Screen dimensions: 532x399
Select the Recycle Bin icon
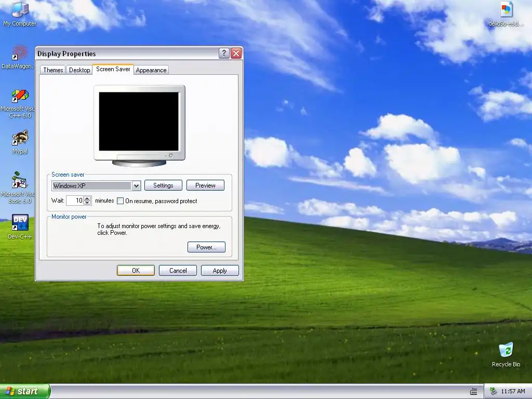coord(506,354)
